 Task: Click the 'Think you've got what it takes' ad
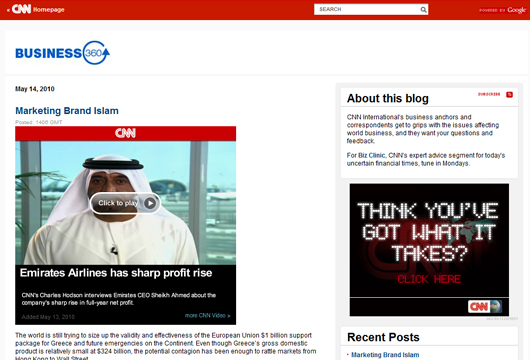tap(429, 249)
